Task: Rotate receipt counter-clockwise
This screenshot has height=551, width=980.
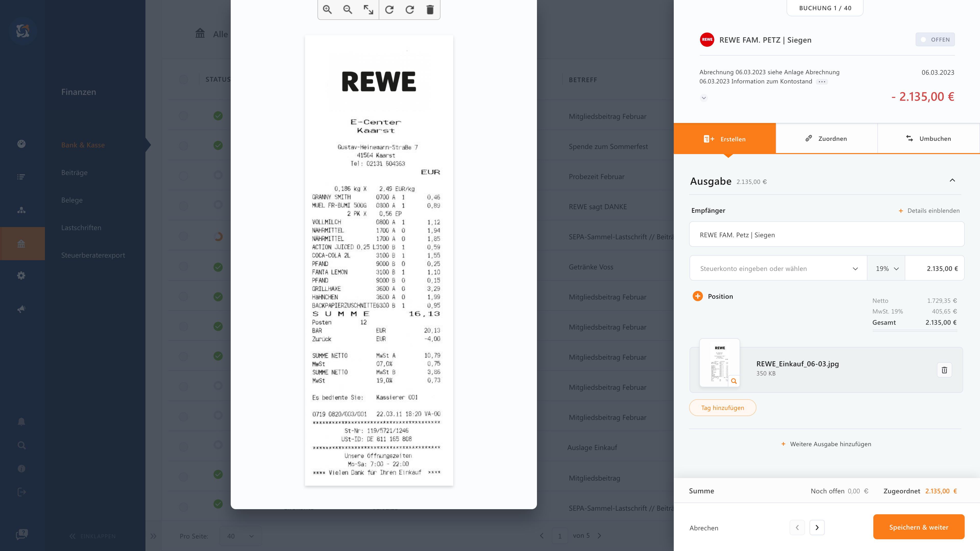Action: pos(389,9)
